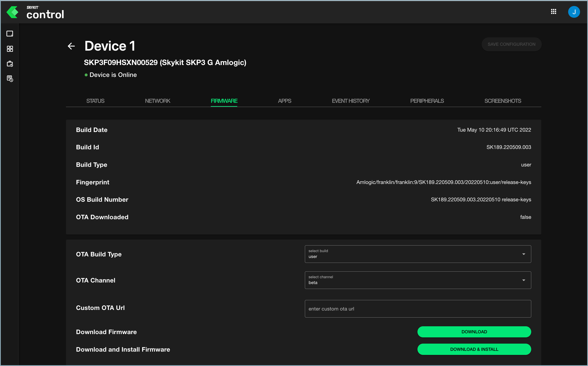
Task: Open the dashboard grid icon in sidebar
Action: [10, 49]
